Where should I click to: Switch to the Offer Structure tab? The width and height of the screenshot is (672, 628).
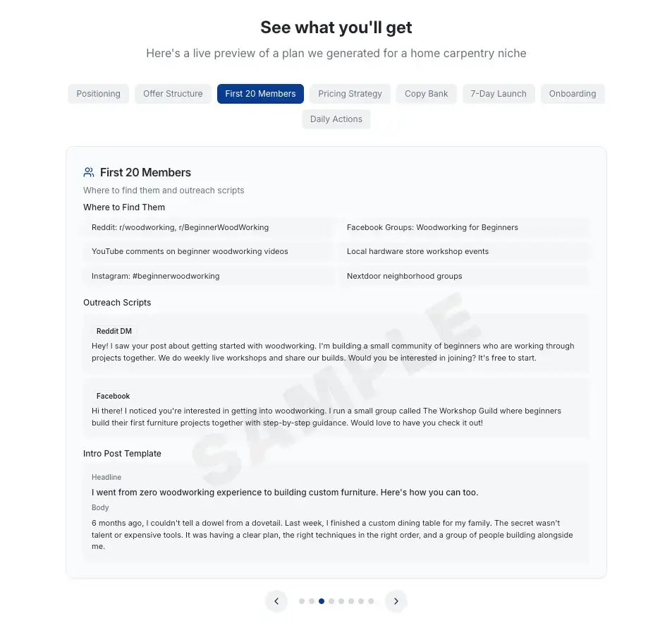click(173, 94)
